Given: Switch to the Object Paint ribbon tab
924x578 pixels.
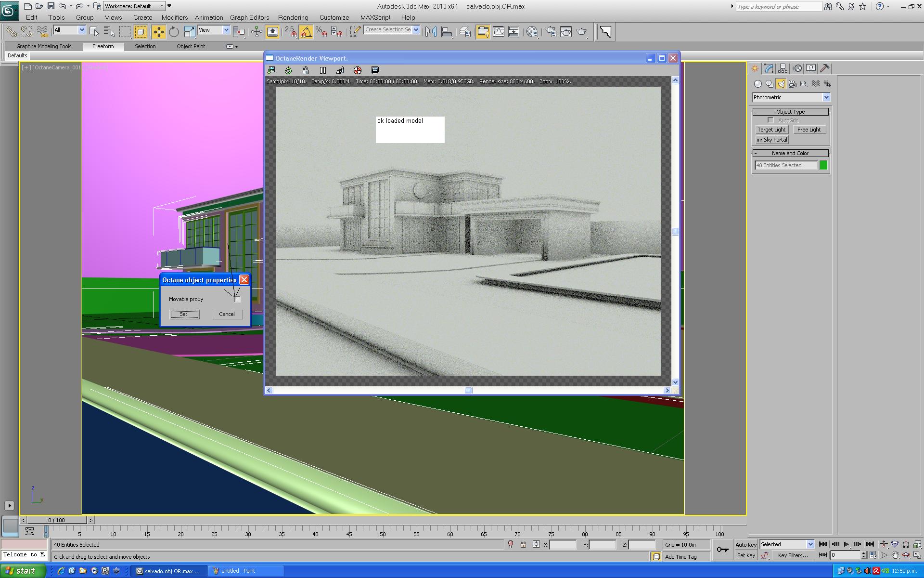Looking at the screenshot, I should [191, 46].
